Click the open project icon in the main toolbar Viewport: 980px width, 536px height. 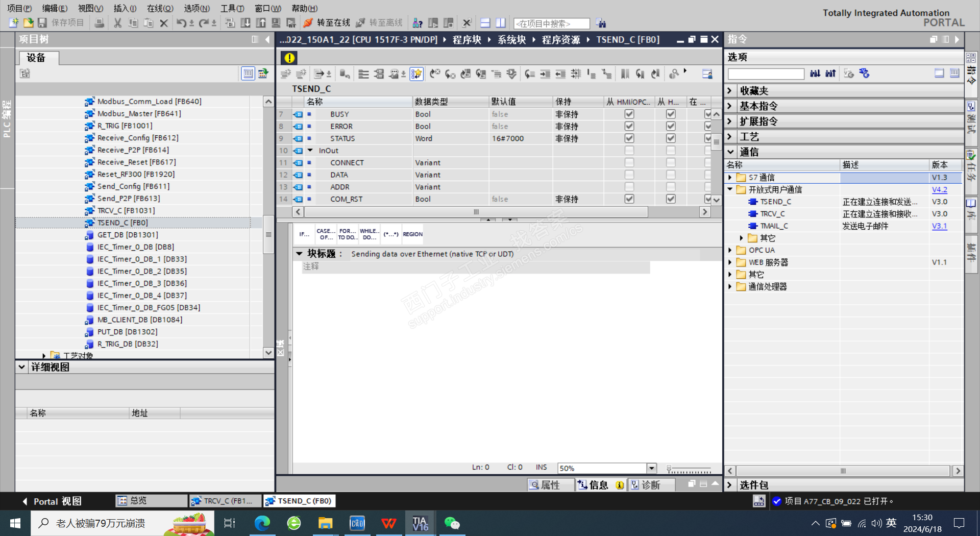click(28, 23)
